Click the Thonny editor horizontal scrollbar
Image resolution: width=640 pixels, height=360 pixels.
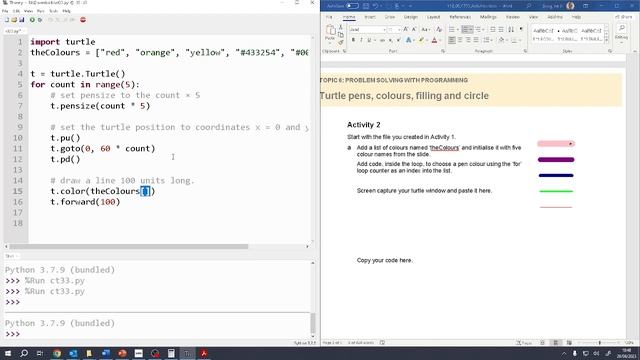click(x=129, y=247)
